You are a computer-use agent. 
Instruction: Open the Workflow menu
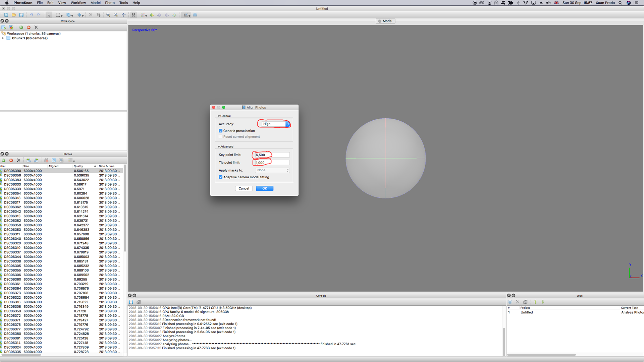click(x=78, y=3)
